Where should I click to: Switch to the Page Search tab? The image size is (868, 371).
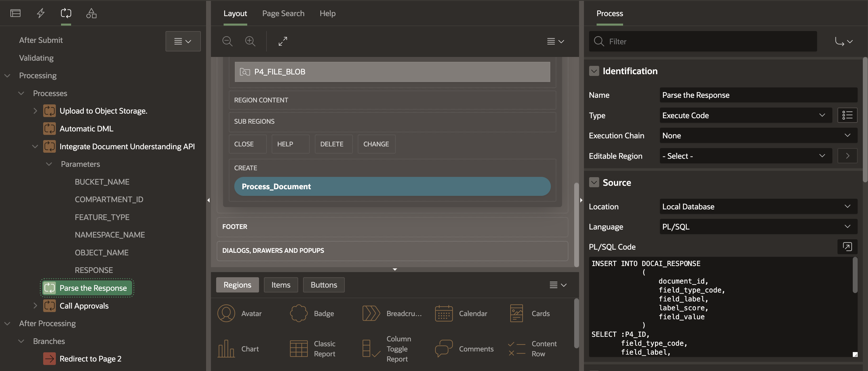point(283,13)
